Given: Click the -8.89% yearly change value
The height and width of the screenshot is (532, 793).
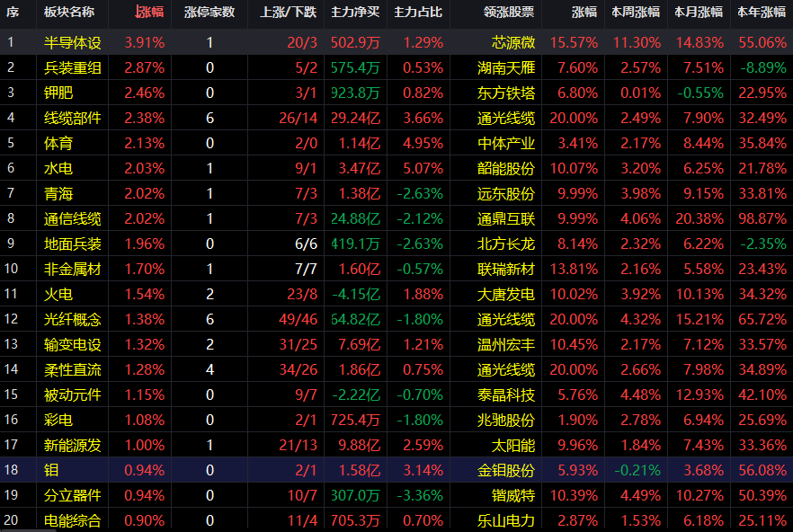Looking at the screenshot, I should (763, 67).
